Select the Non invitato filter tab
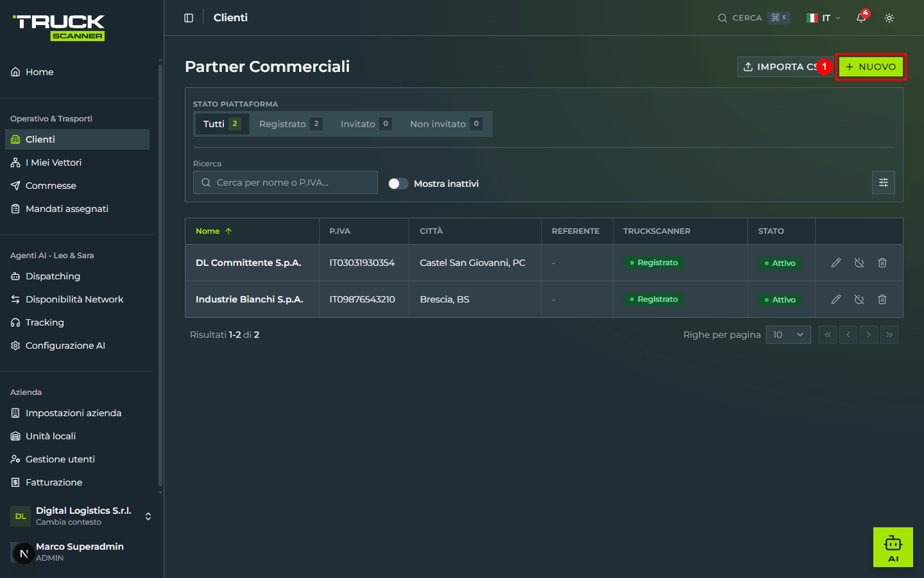Viewport: 924px width, 578px height. pyautogui.click(x=446, y=124)
